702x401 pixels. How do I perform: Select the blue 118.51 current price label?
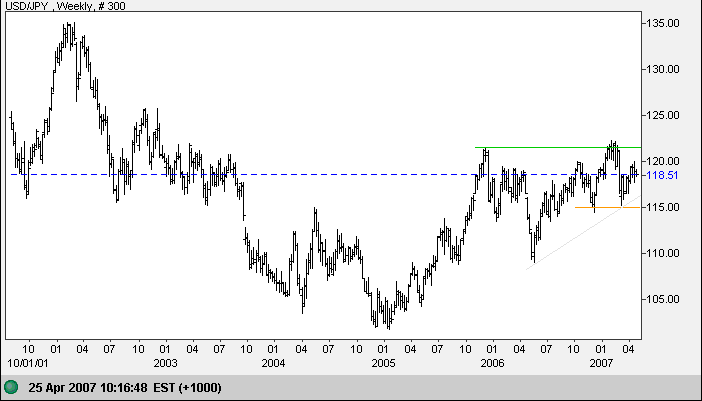click(663, 175)
